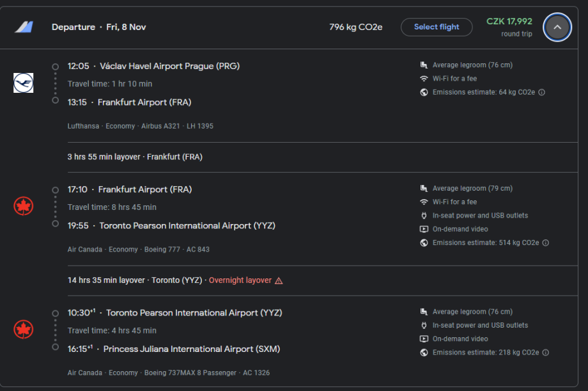This screenshot has height=391, width=588.
Task: Click info icon next to 218 kg CO2e
Action: pyautogui.click(x=545, y=353)
